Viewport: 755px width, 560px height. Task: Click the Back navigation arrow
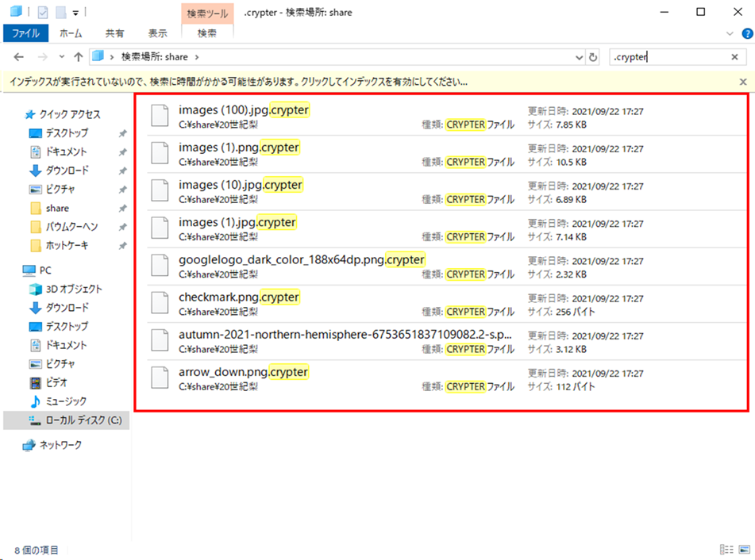pos(19,56)
